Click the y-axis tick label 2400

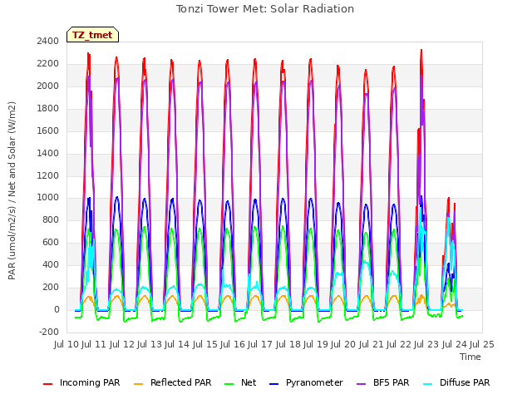click(48, 41)
